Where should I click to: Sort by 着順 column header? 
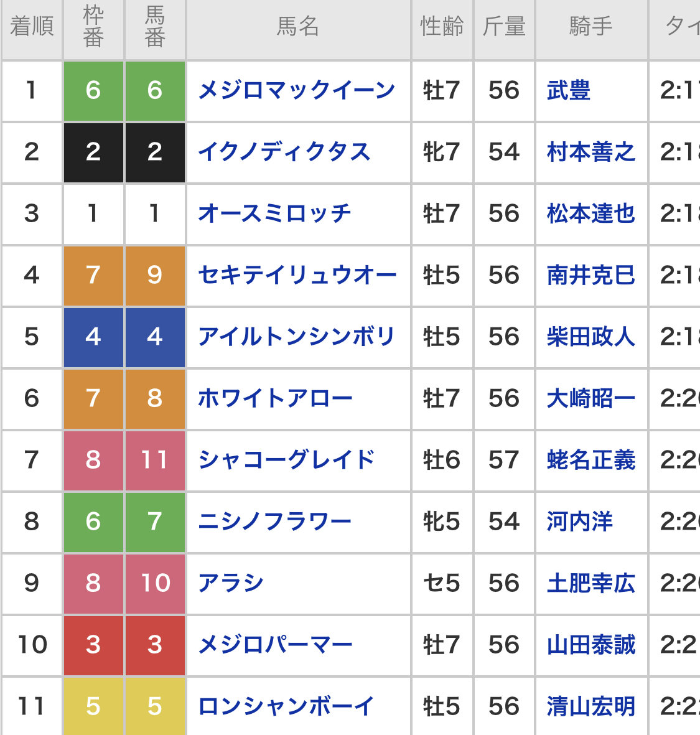(31, 27)
